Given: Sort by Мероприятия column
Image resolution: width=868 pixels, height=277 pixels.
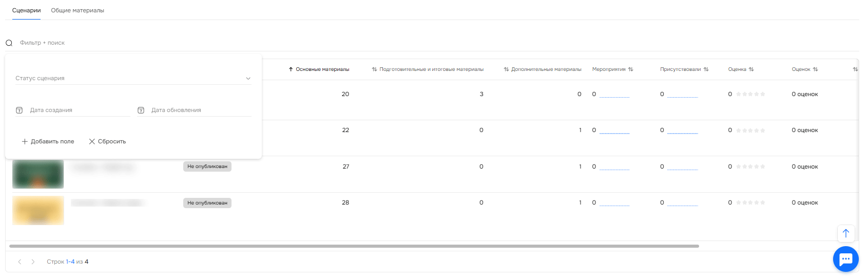Looking at the screenshot, I should pos(612,69).
